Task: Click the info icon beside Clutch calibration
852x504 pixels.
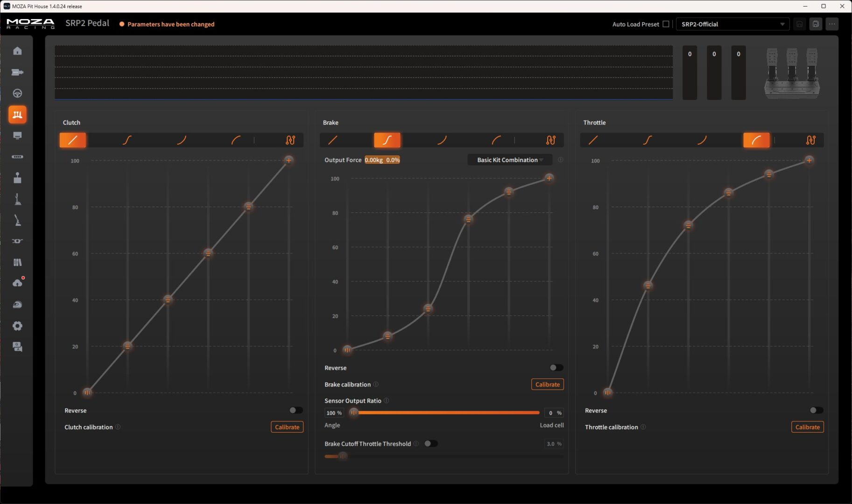Action: tap(118, 427)
